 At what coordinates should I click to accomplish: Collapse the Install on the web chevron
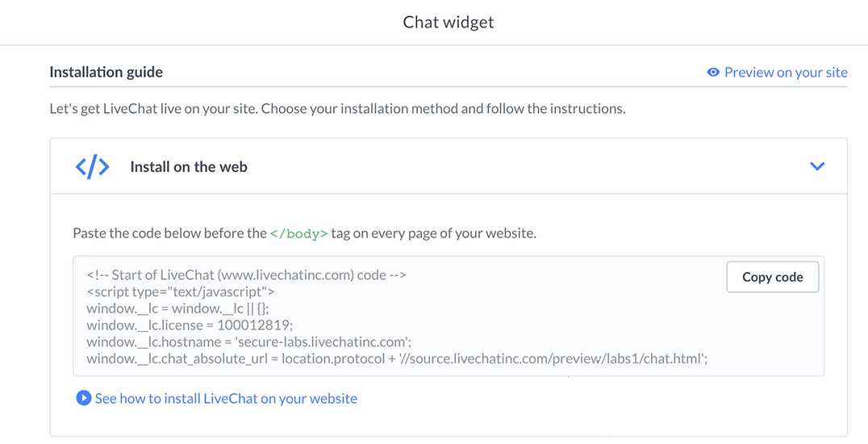coord(817,166)
